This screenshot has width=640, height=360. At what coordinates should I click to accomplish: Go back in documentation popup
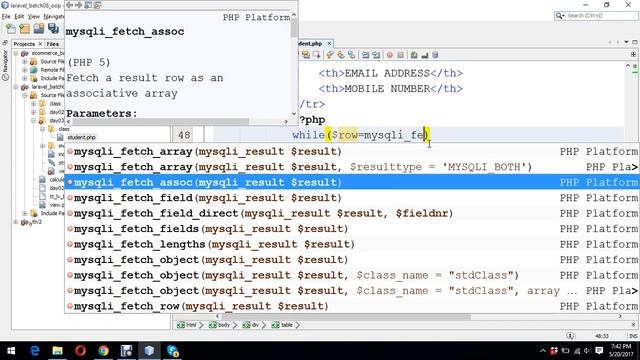[x=69, y=5]
